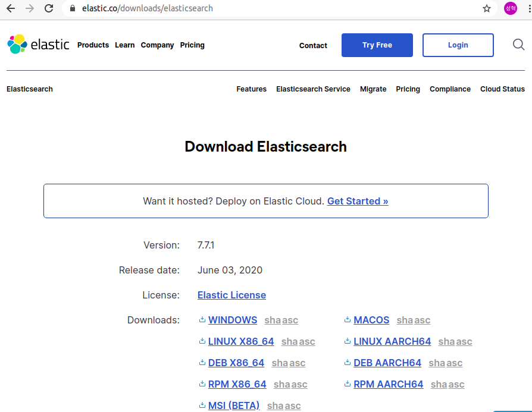Open the sha link for LINUX X86_64
Viewport: 532px width, 412px height.
(289, 341)
